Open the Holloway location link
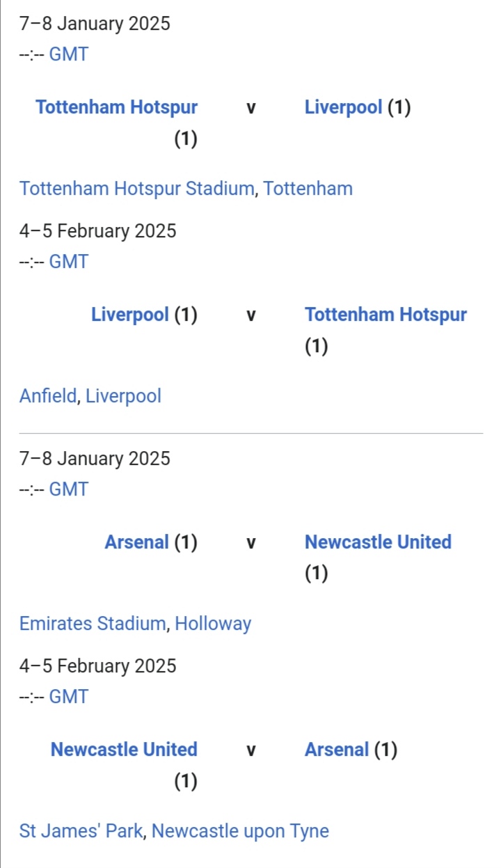 (x=213, y=624)
